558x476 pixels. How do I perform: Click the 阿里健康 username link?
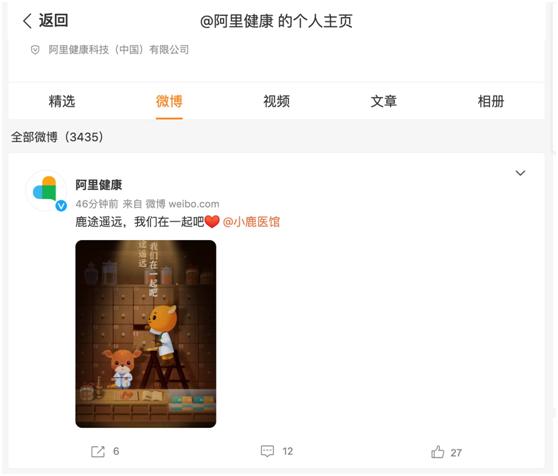click(99, 185)
